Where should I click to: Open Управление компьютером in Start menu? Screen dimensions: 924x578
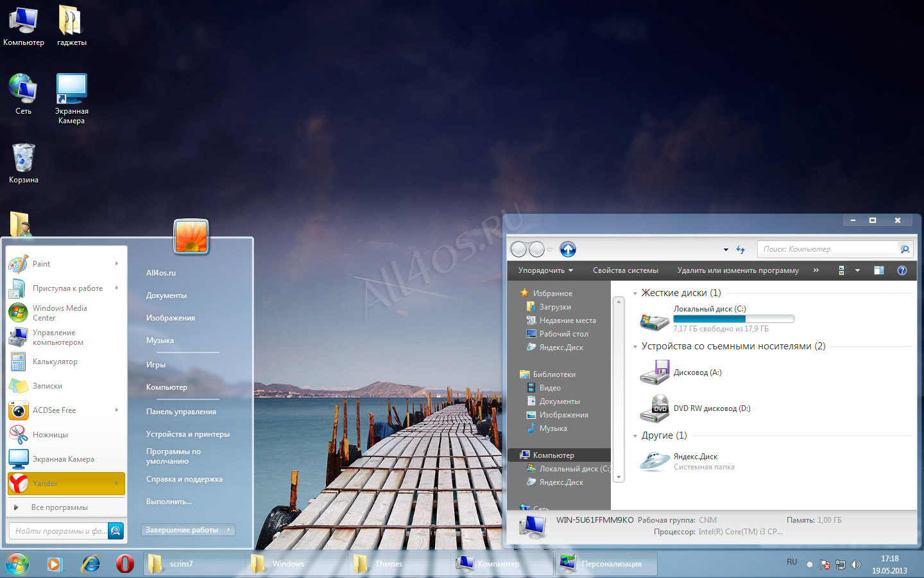coord(66,337)
